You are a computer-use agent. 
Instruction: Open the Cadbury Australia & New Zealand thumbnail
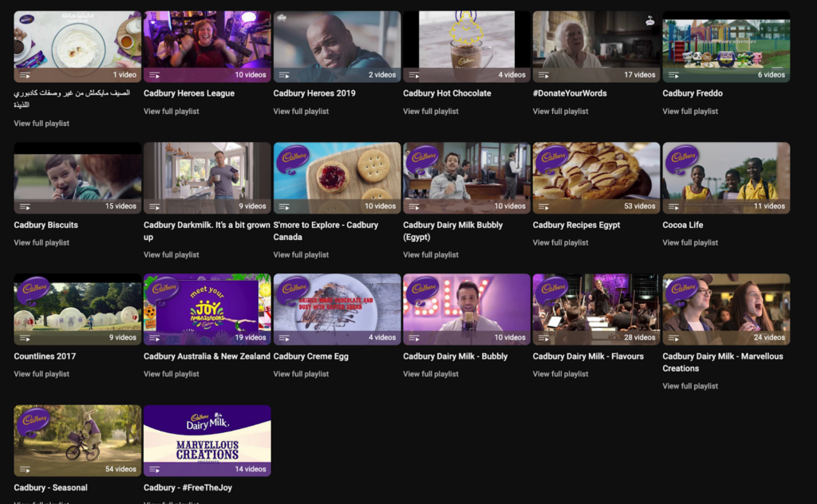[x=207, y=307]
